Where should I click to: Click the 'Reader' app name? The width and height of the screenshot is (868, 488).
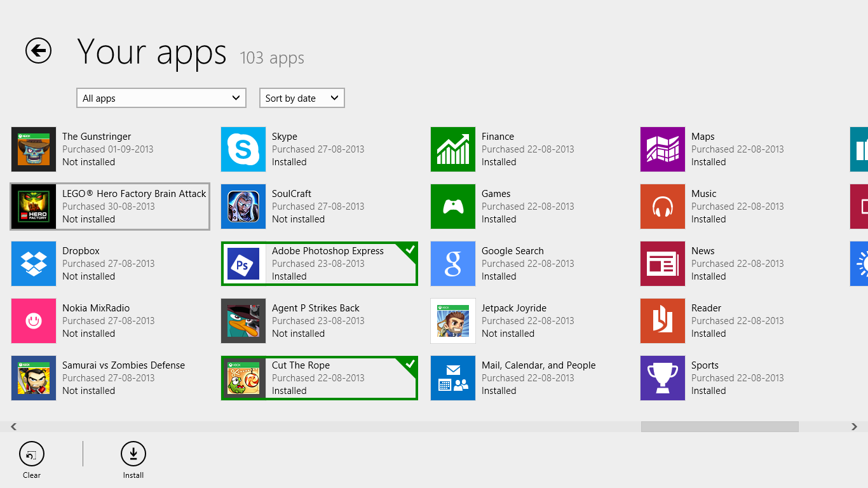(706, 308)
